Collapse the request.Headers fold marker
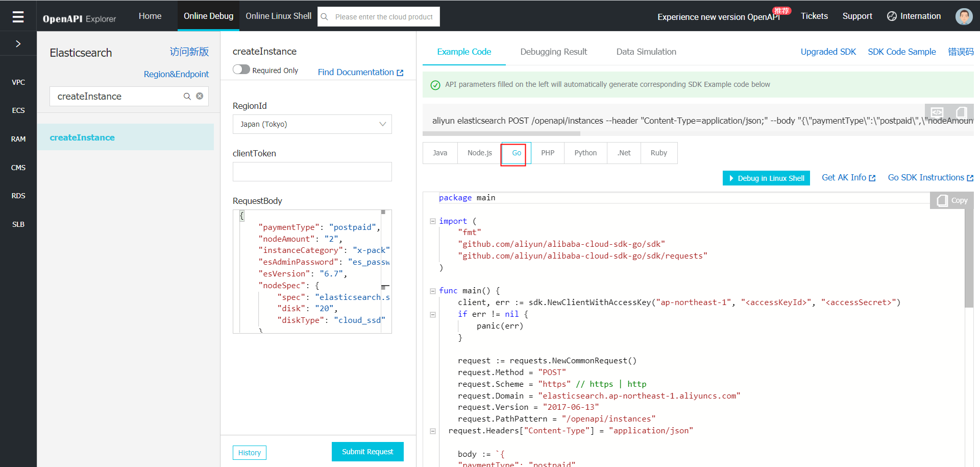This screenshot has height=467, width=980. [x=433, y=431]
